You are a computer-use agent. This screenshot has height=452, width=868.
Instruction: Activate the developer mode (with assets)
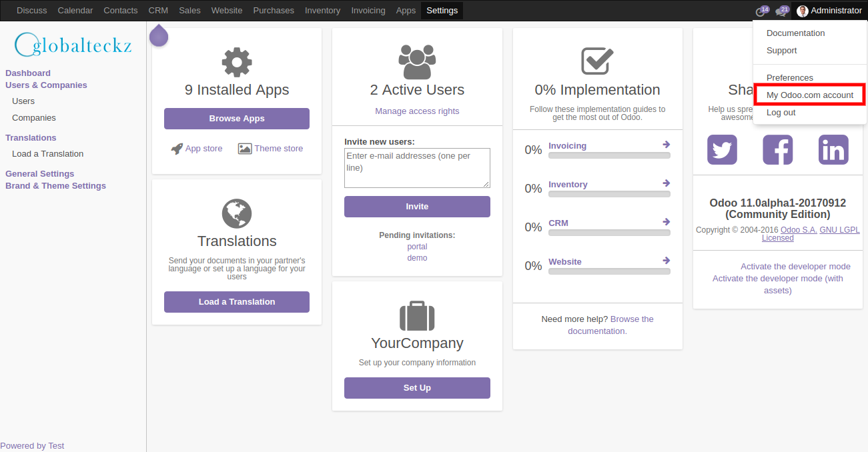click(778, 285)
